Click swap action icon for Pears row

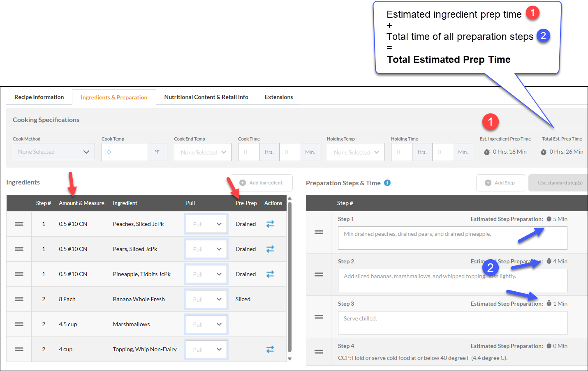point(270,249)
